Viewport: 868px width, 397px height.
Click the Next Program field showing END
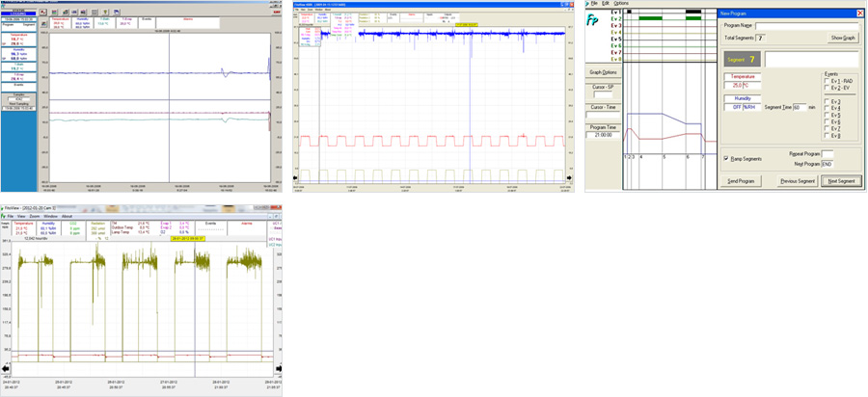[x=827, y=164]
